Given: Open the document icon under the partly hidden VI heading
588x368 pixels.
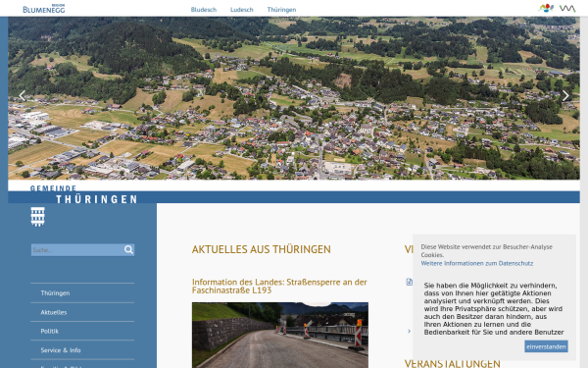Looking at the screenshot, I should pos(409,282).
